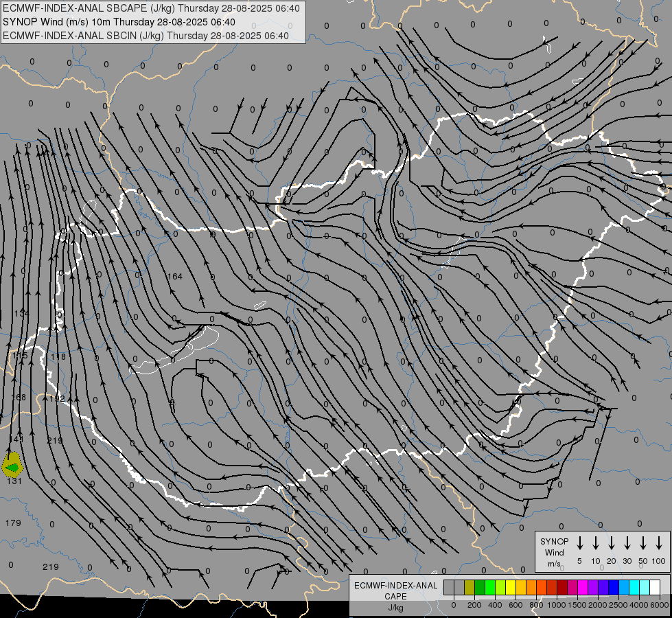Screen dimensions: 672x618
Task: Select the 2000 tick label in CAPE legend
Action: click(597, 605)
